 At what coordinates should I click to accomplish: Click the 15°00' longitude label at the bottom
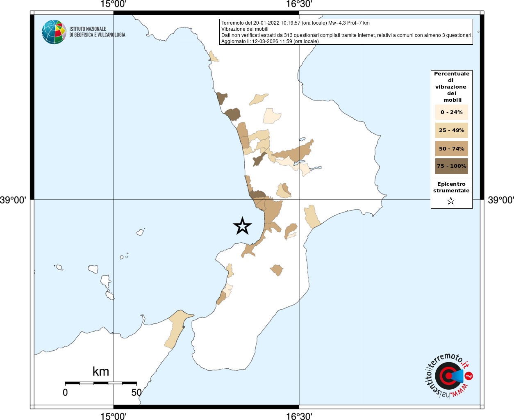114,416
